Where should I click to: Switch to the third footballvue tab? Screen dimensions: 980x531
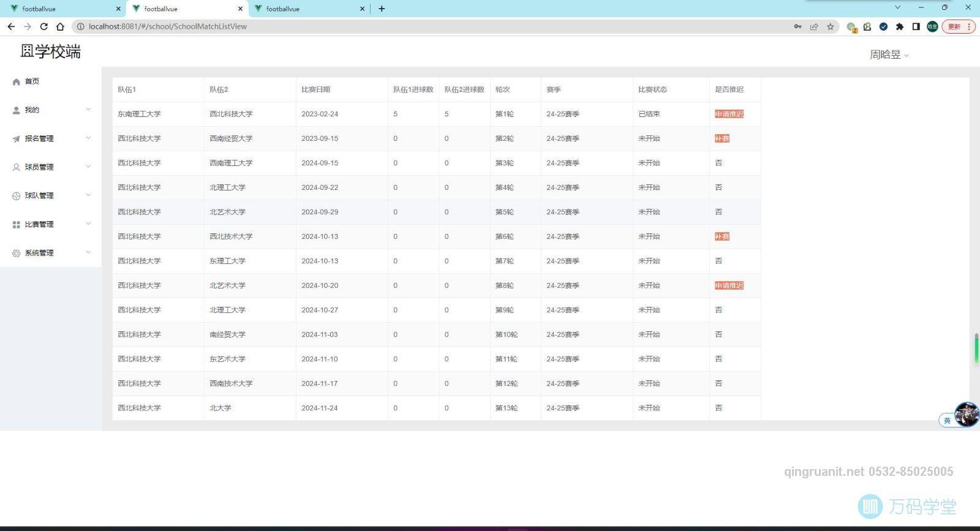coord(308,9)
